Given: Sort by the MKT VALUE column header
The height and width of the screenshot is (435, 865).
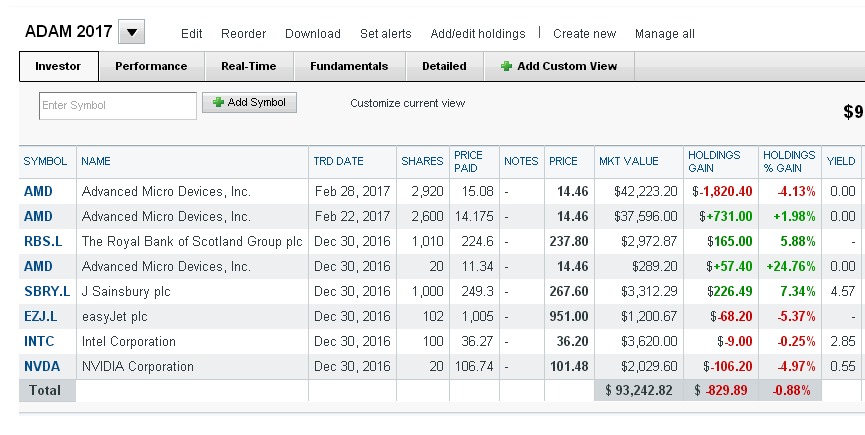Looking at the screenshot, I should pos(629,161).
